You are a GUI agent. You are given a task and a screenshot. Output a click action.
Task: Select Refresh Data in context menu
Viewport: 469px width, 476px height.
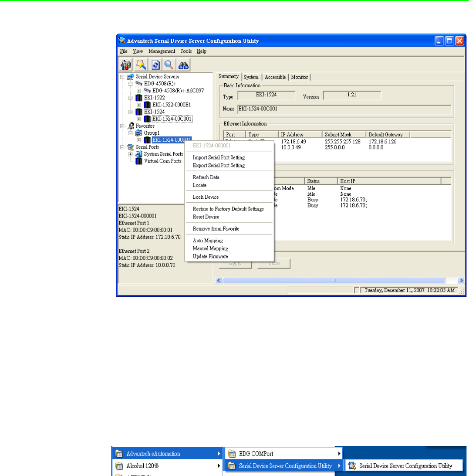(x=229, y=177)
